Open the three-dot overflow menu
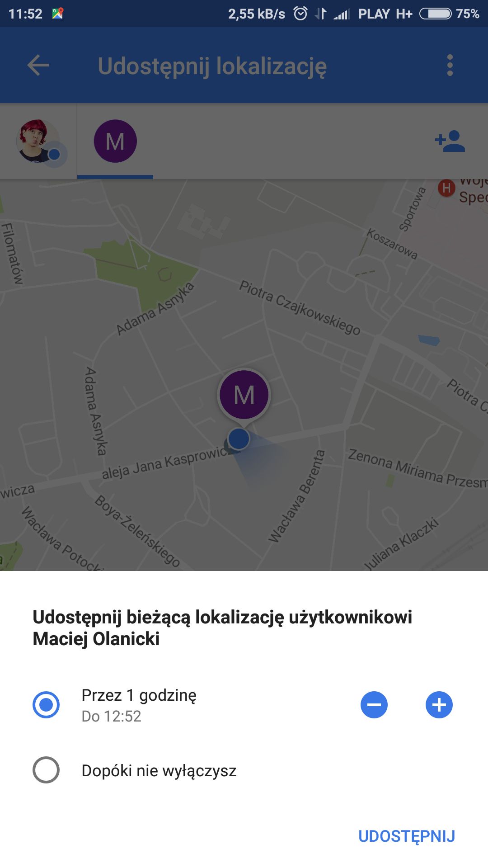 click(450, 66)
